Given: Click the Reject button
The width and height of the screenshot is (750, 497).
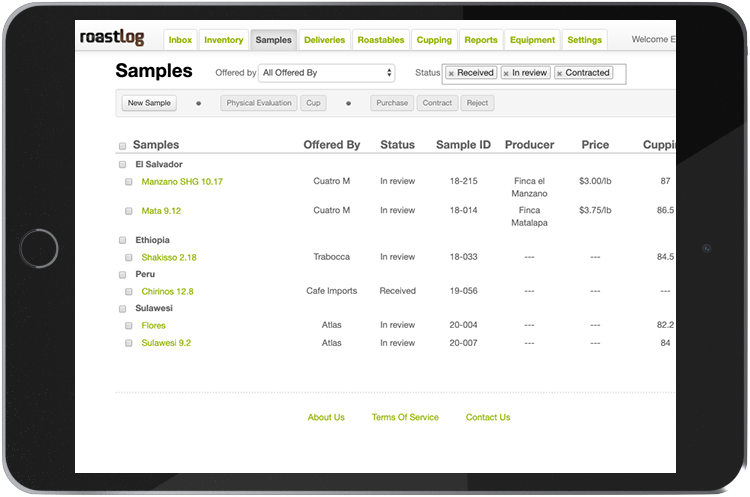Looking at the screenshot, I should click(x=477, y=103).
